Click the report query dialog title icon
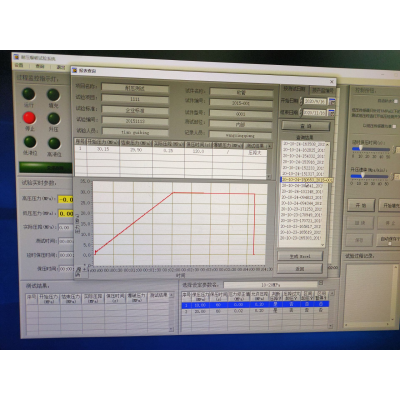The image size is (400, 400). (74, 70)
